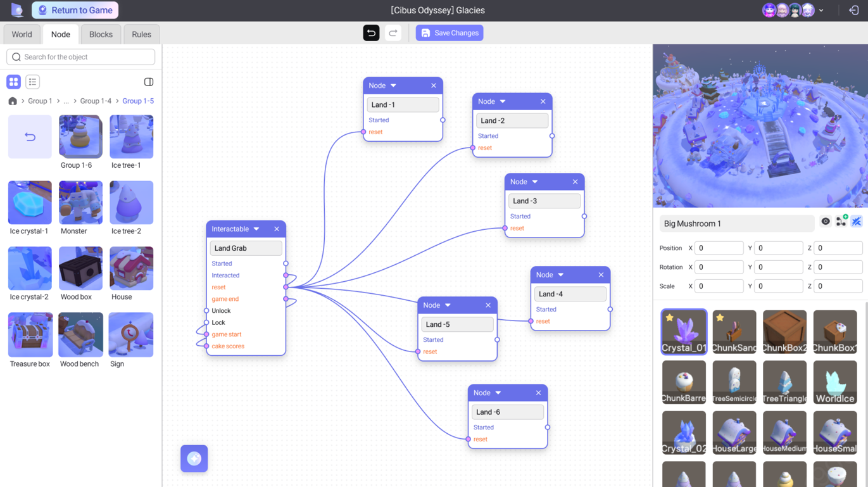Undo the last change
Viewport: 868px width, 487px height.
(371, 32)
